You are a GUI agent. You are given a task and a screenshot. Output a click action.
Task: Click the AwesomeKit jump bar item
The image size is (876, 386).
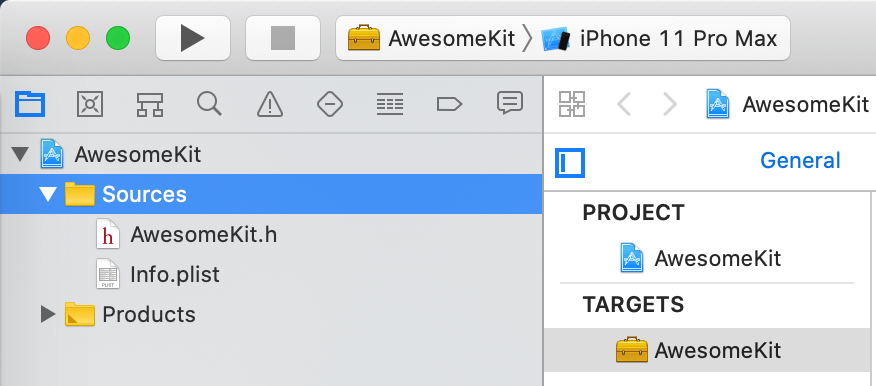pyautogui.click(x=788, y=104)
